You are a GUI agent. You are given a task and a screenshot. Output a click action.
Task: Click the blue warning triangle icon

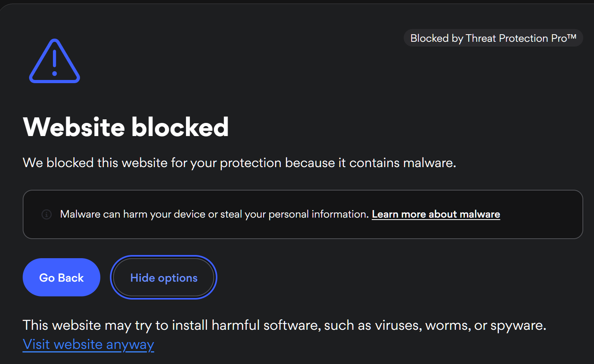pyautogui.click(x=55, y=61)
